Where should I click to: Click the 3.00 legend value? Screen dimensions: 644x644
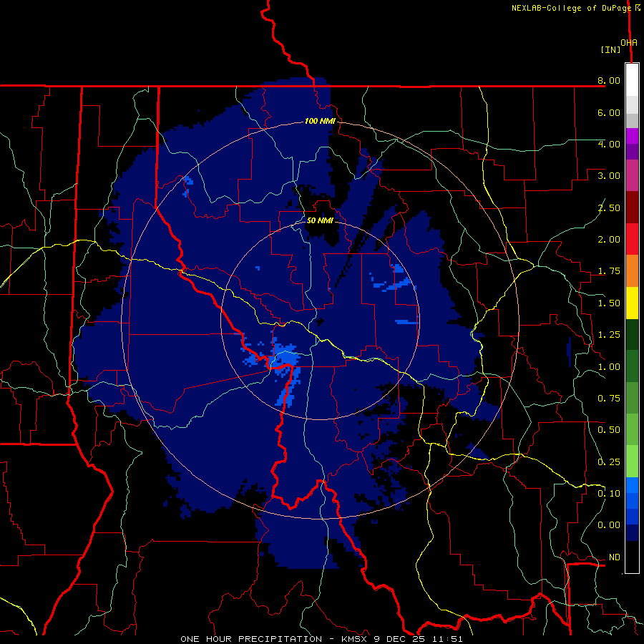[x=609, y=176]
